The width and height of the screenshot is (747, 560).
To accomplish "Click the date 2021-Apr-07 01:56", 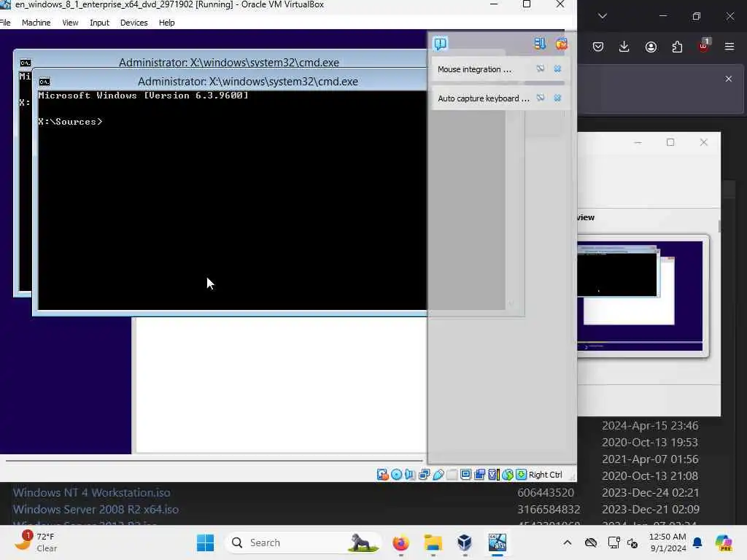I will 650,459.
